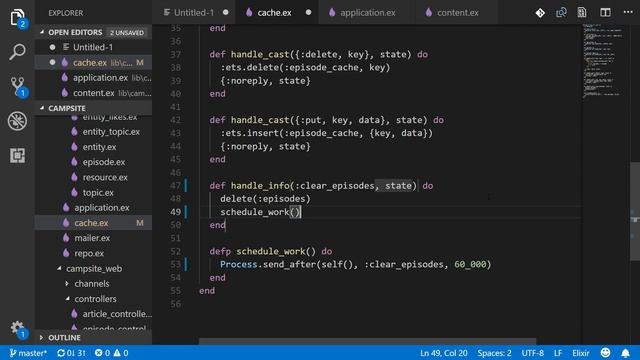
Task: Open the Search view in activity bar
Action: (17, 52)
